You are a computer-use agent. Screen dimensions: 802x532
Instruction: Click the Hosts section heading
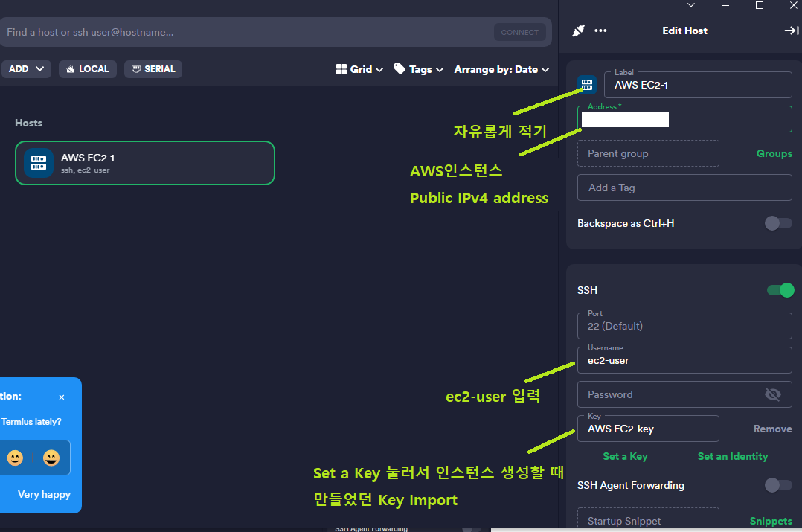28,123
